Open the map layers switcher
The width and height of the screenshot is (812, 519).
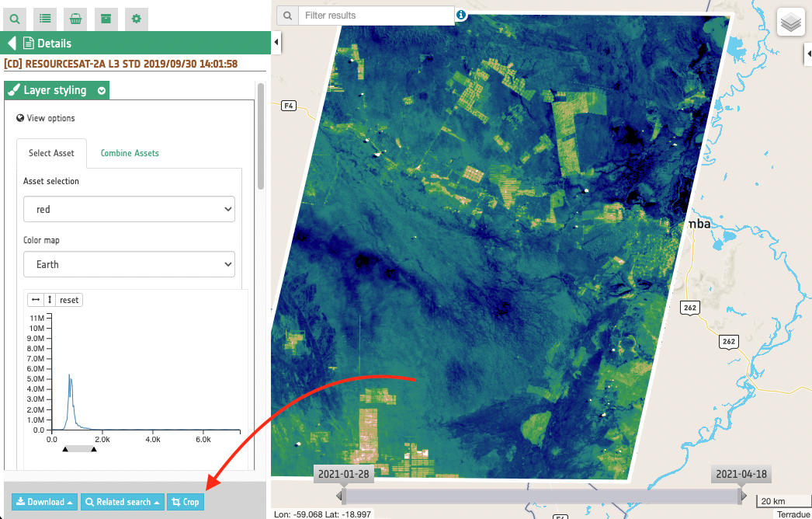(790, 23)
